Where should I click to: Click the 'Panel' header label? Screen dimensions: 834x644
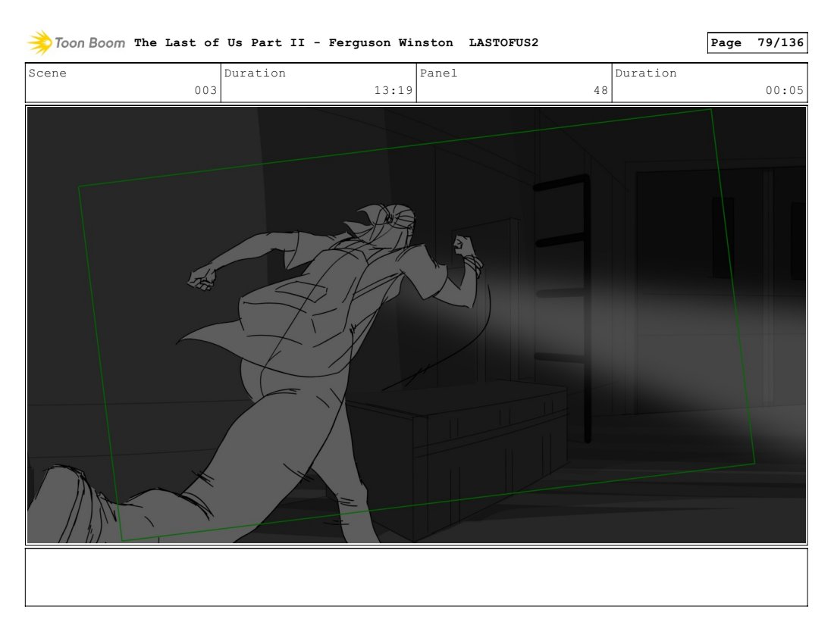point(438,73)
